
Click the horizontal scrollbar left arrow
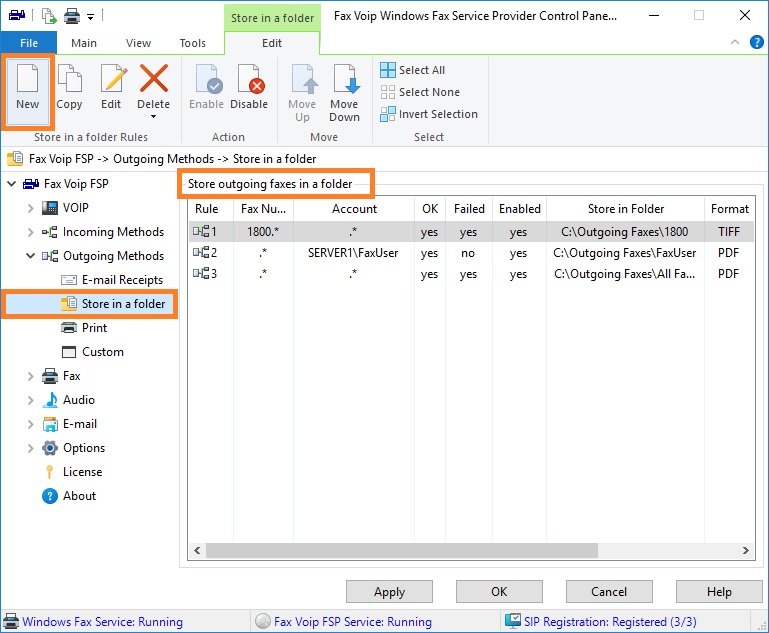pyautogui.click(x=197, y=551)
